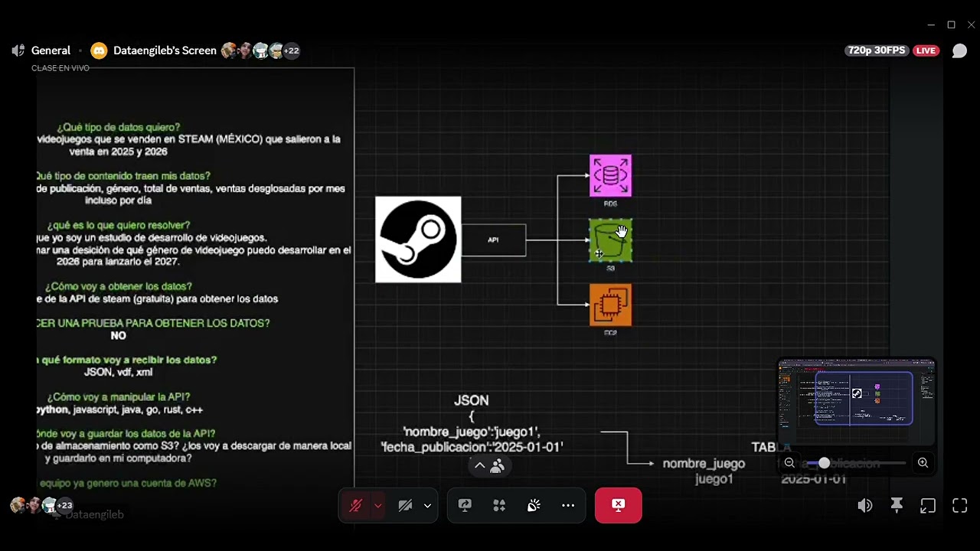Click the 'nombre_juego':'juego1' line

coord(472,432)
